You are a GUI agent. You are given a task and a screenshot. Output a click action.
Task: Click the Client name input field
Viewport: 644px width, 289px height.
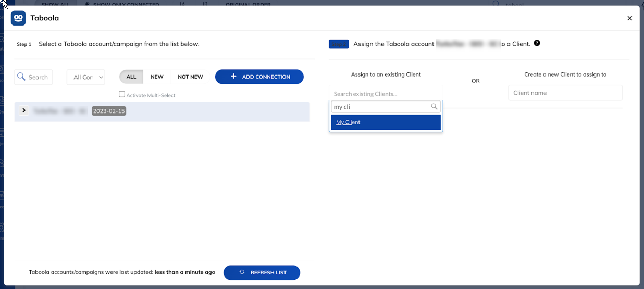point(565,93)
